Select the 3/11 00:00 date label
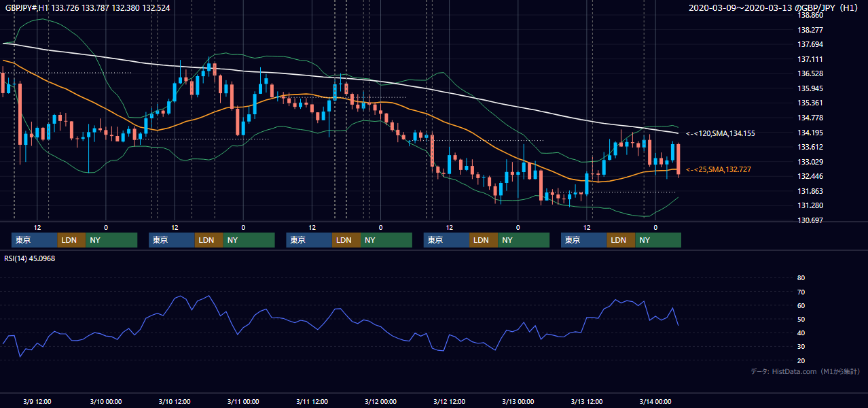Viewport: 868px width, 408px height. (243, 401)
